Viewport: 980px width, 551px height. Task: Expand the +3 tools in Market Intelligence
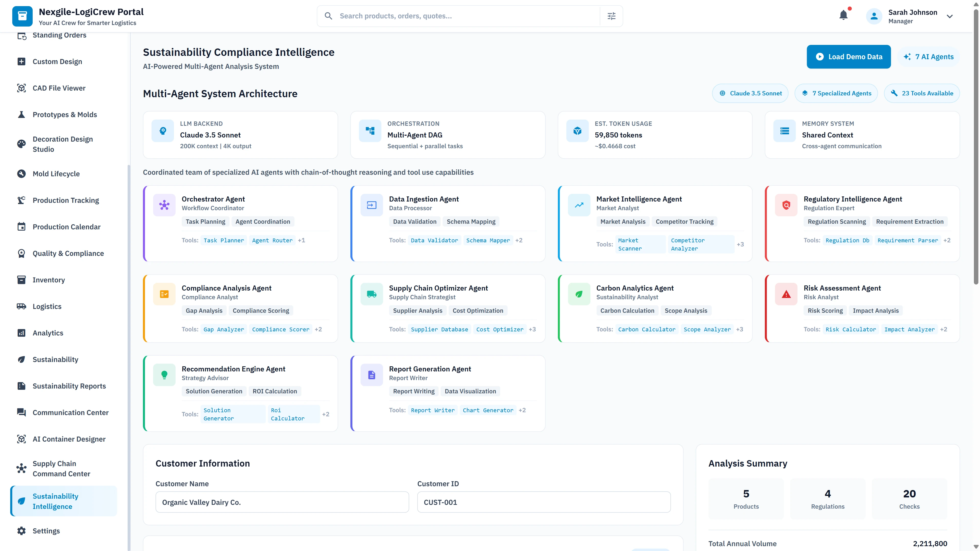(x=740, y=244)
